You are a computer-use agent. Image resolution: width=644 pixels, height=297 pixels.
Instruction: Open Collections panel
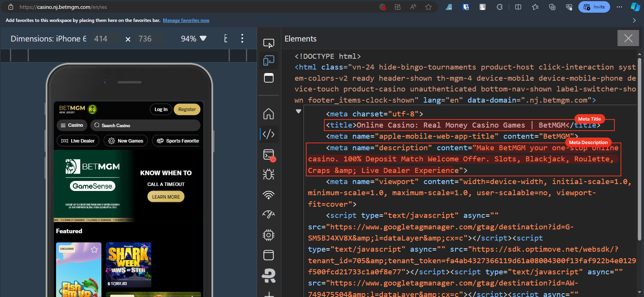coord(552,7)
